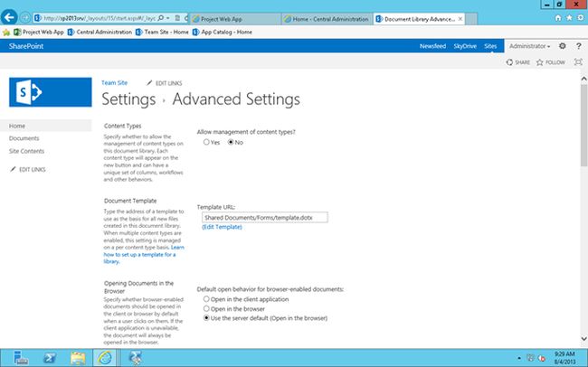Click the browser forward arrow
This screenshot has height=367, width=588.
pos(25,17)
